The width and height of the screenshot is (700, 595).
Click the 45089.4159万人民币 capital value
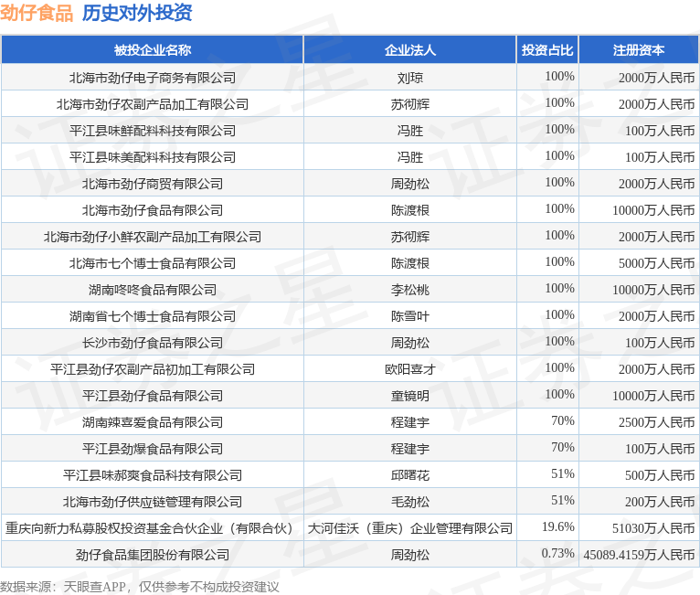click(640, 555)
